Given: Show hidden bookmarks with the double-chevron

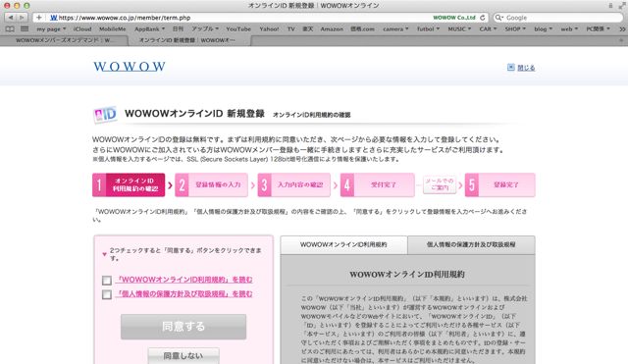Looking at the screenshot, I should (621, 28).
